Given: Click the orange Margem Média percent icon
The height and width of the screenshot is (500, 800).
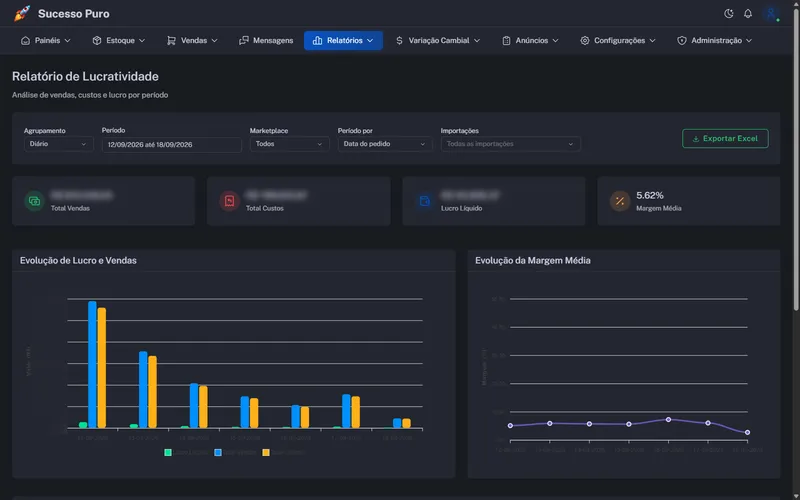Looking at the screenshot, I should click(620, 201).
